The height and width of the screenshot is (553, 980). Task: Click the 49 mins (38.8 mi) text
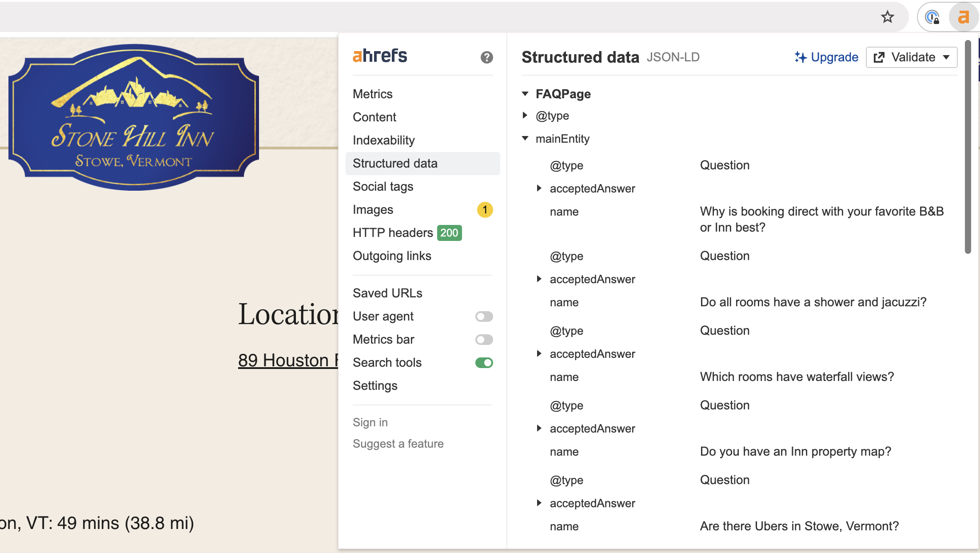(x=126, y=523)
